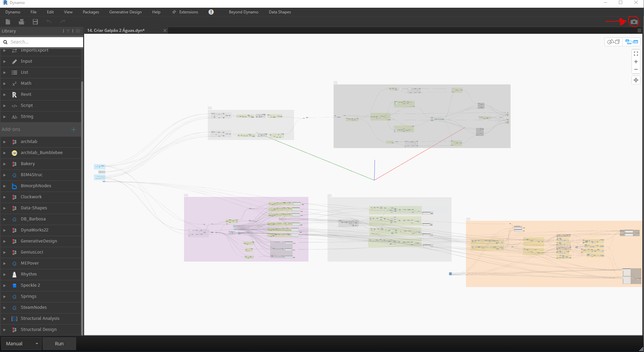Click the Redo arrow icon
644x352 pixels.
coord(62,21)
